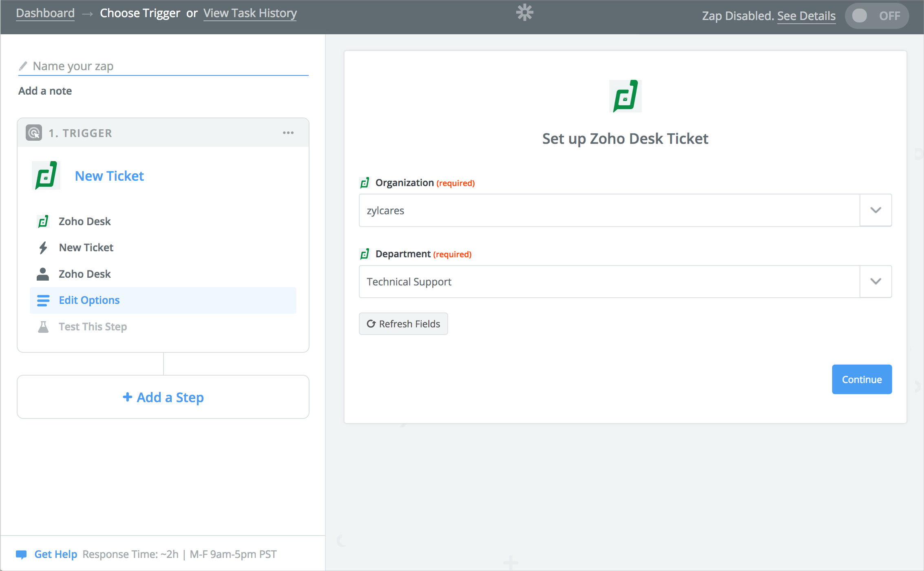Screen dimensions: 924x571
Task: Click the chat bubble Get Help icon
Action: tap(21, 554)
